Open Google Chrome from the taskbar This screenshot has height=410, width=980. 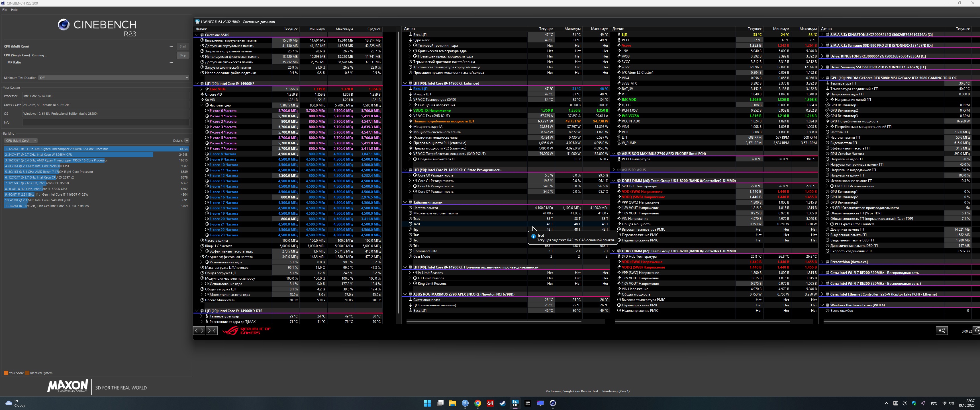pyautogui.click(x=477, y=403)
